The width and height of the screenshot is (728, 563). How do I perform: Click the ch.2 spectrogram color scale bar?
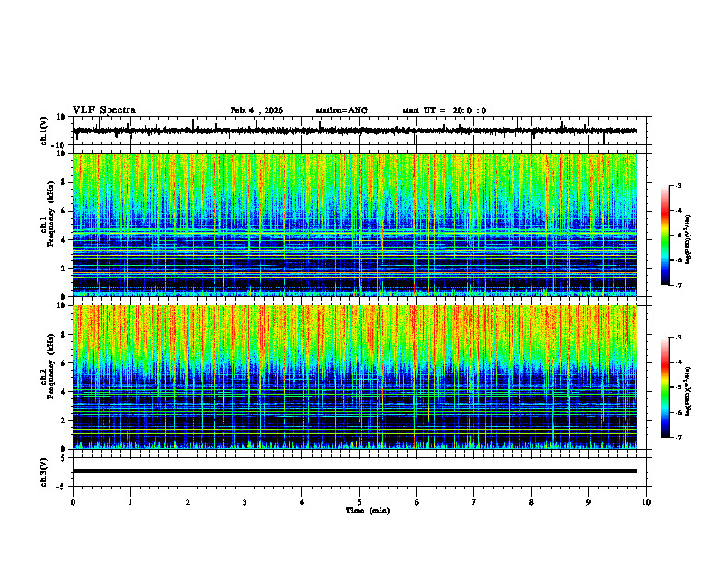[x=665, y=387]
